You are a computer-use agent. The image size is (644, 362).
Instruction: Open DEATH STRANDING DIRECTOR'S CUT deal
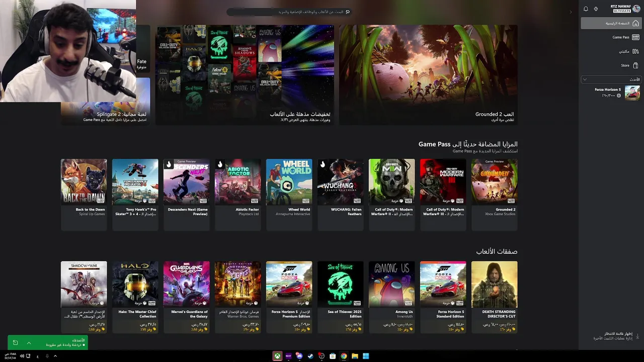494,297
